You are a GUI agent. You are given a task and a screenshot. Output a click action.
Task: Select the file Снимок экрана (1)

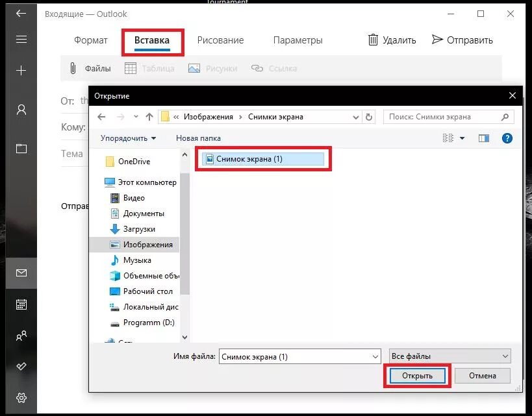click(x=263, y=159)
